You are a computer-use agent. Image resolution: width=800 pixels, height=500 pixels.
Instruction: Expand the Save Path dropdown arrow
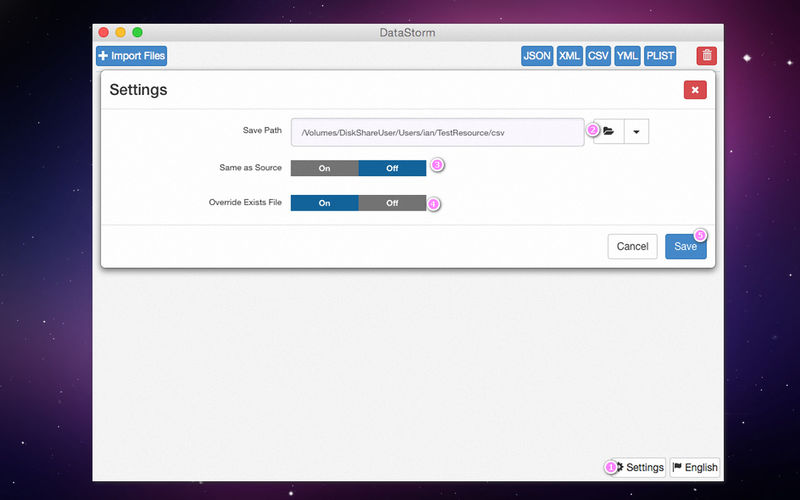point(636,132)
